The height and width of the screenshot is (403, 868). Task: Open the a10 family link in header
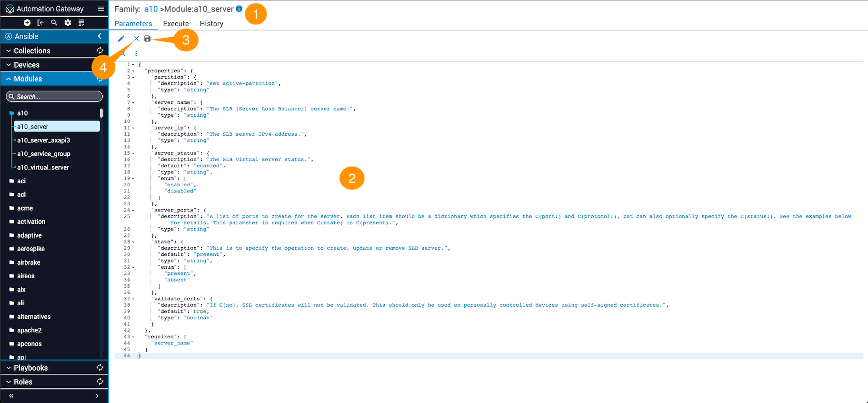point(151,9)
